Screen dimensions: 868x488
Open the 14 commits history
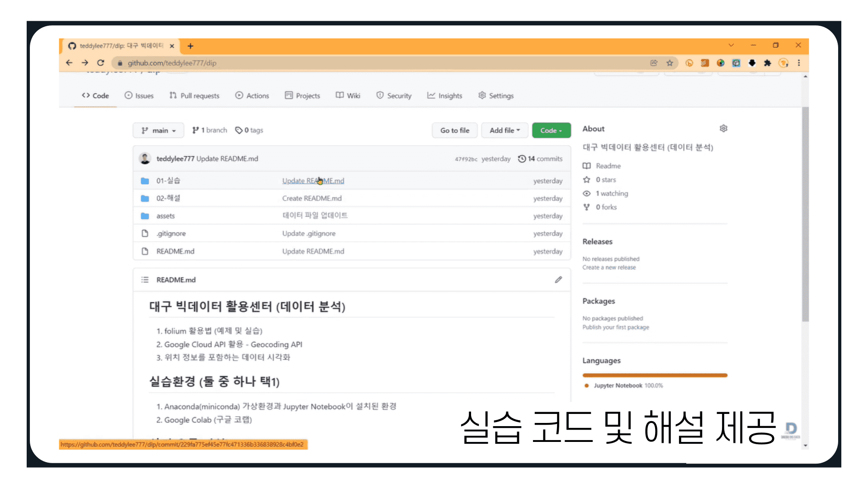tap(540, 159)
